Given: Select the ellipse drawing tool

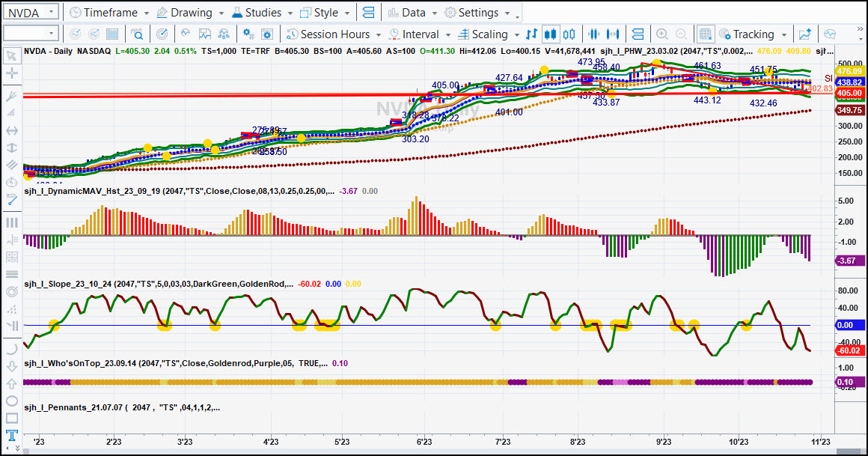Looking at the screenshot, I should (x=11, y=401).
